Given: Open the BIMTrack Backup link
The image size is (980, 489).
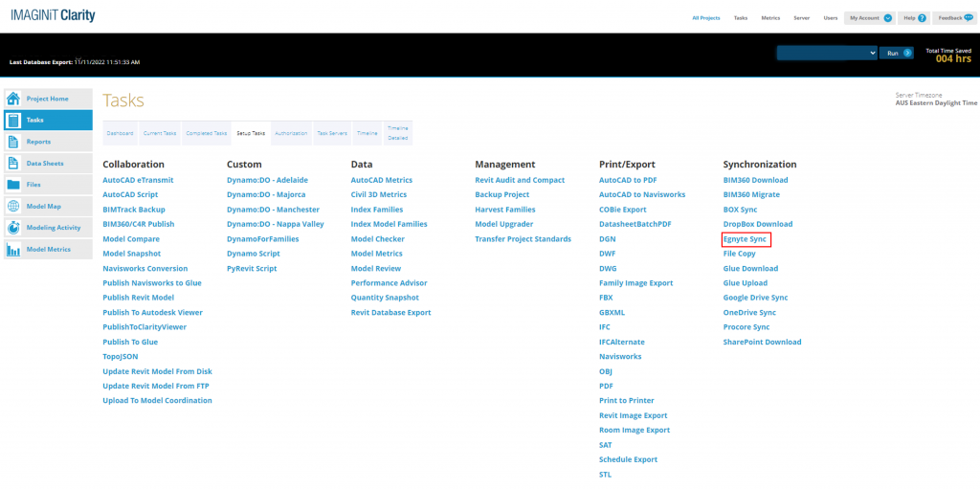Looking at the screenshot, I should (x=134, y=210).
